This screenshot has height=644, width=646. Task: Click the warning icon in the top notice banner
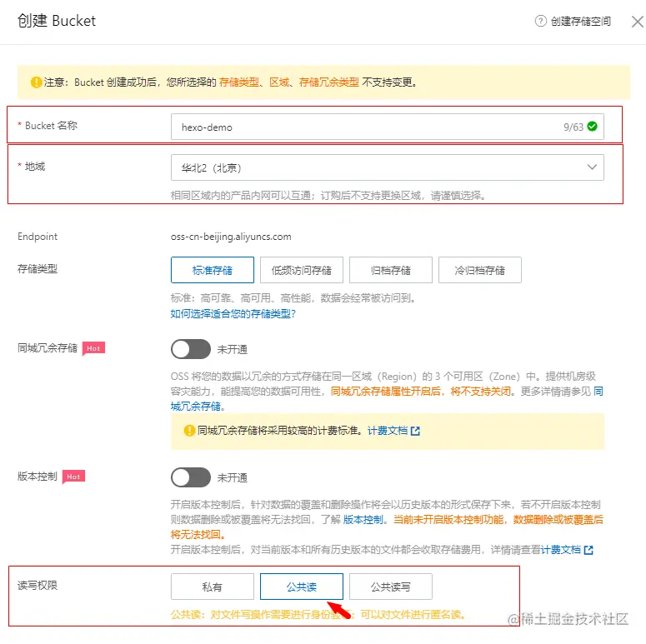click(36, 82)
